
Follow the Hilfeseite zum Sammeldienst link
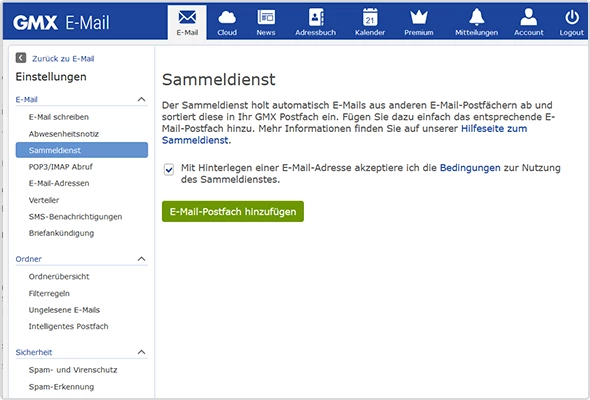(494, 129)
